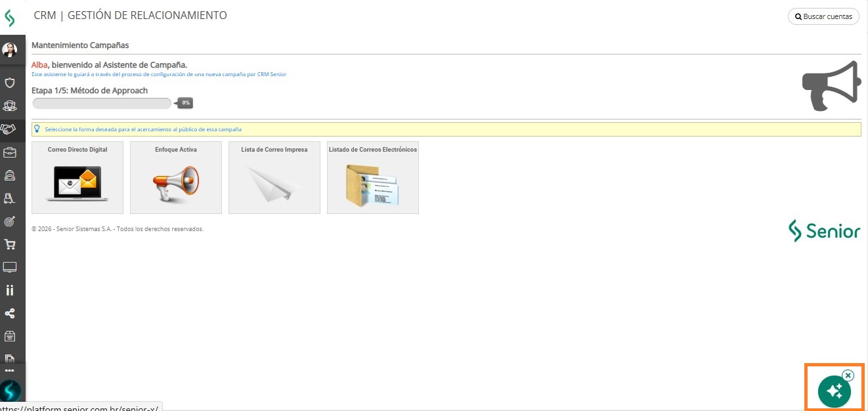Open the round blue Senior X launcher
The height and width of the screenshot is (411, 868).
point(10,391)
